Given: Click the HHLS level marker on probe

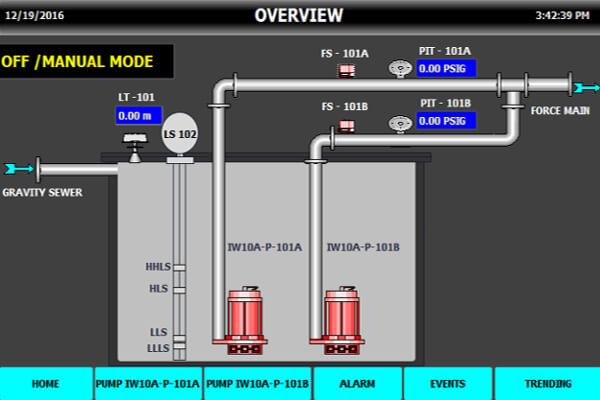Looking at the screenshot, I should pos(179,267).
